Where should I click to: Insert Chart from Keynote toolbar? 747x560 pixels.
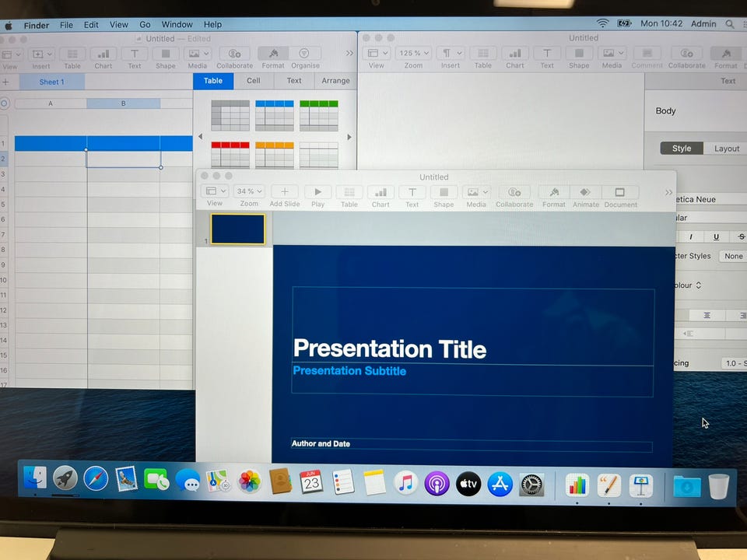[x=381, y=192]
